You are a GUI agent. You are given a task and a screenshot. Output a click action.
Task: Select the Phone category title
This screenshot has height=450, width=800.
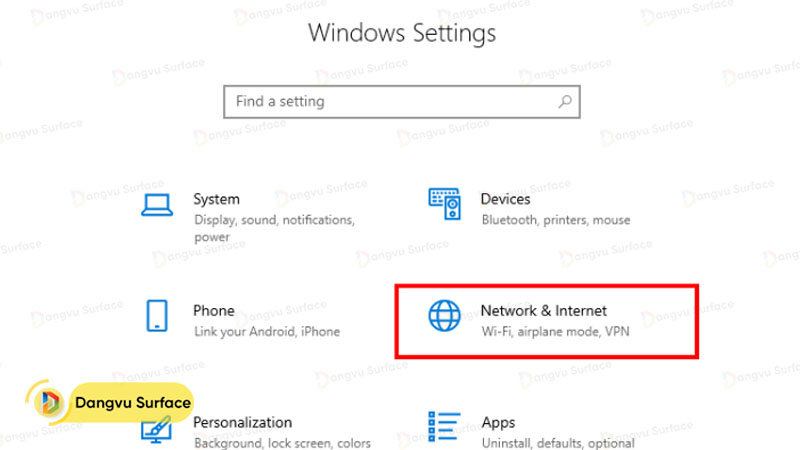pyautogui.click(x=213, y=311)
